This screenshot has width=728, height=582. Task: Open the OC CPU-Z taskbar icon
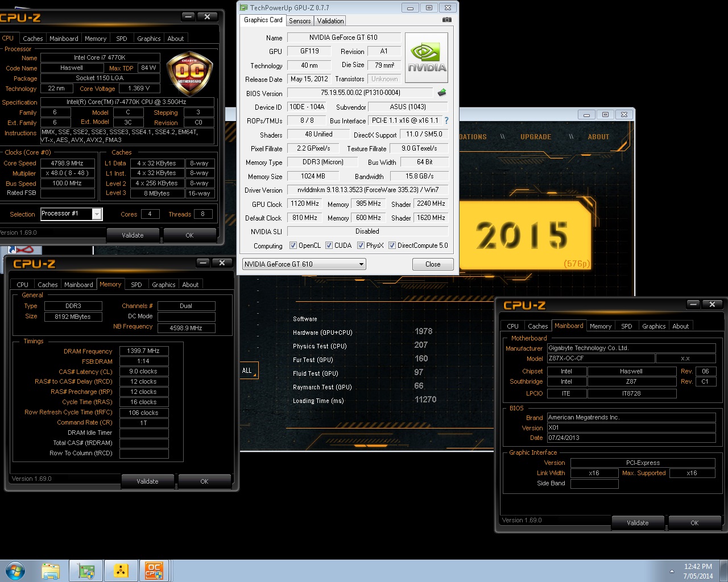(154, 571)
